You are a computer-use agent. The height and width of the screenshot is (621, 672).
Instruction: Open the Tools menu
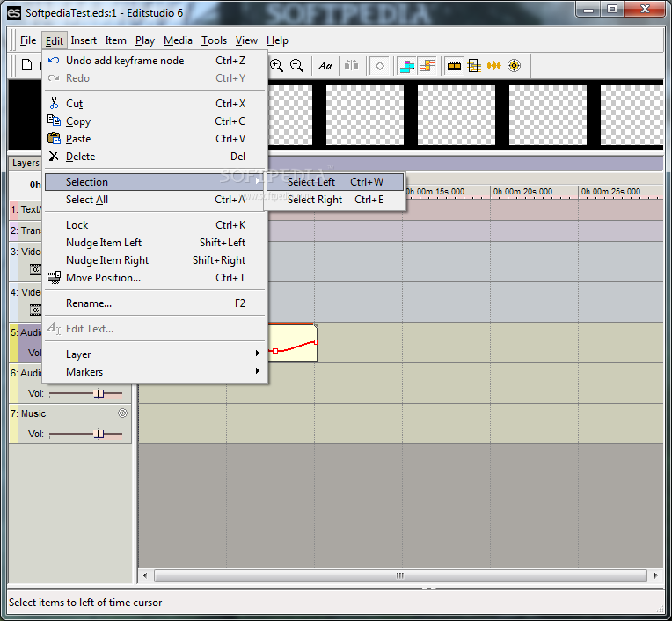[214, 40]
